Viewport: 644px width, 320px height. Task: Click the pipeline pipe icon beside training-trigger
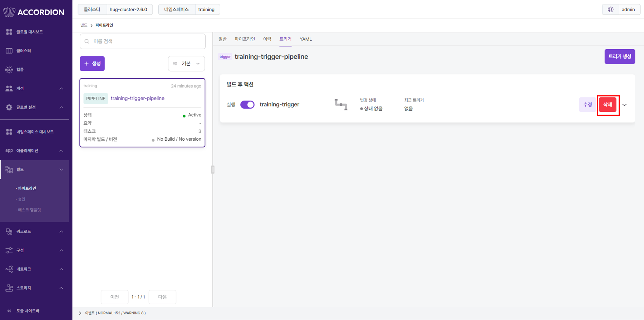point(341,104)
